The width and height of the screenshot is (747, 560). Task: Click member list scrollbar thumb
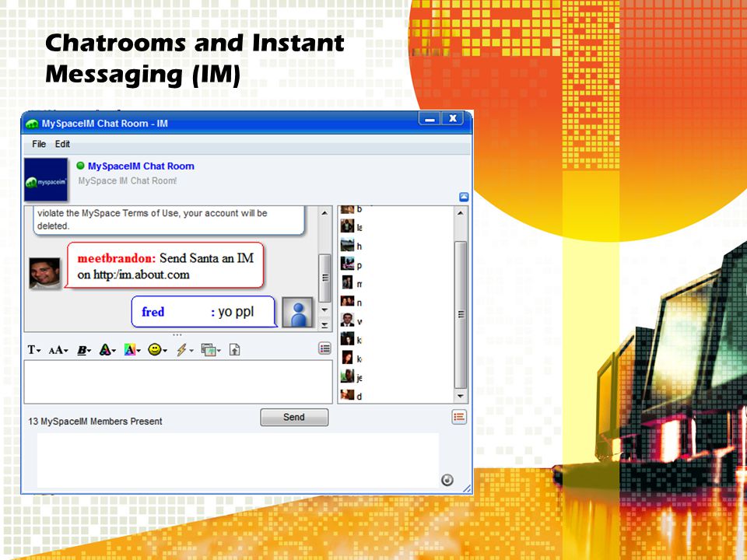[x=461, y=315]
